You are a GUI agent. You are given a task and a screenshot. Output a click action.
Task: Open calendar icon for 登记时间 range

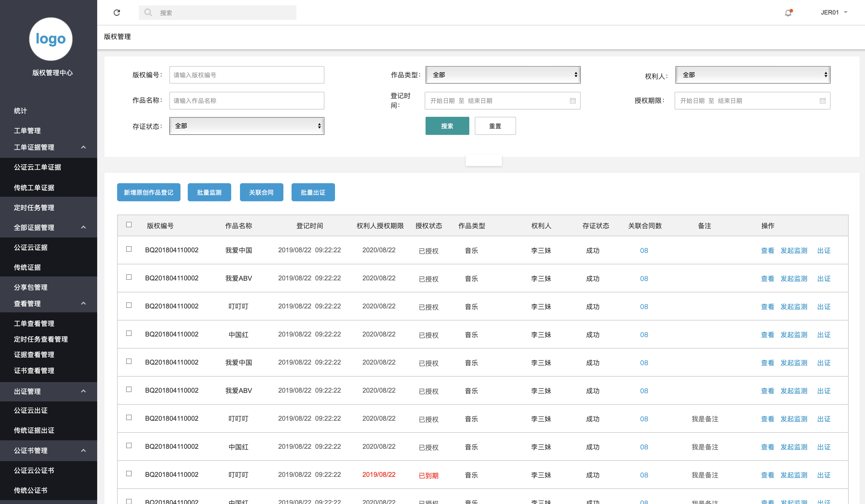click(573, 100)
